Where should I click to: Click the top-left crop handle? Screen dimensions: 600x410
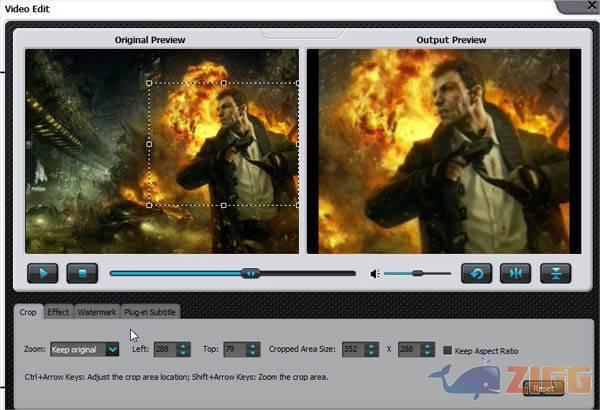coord(150,83)
